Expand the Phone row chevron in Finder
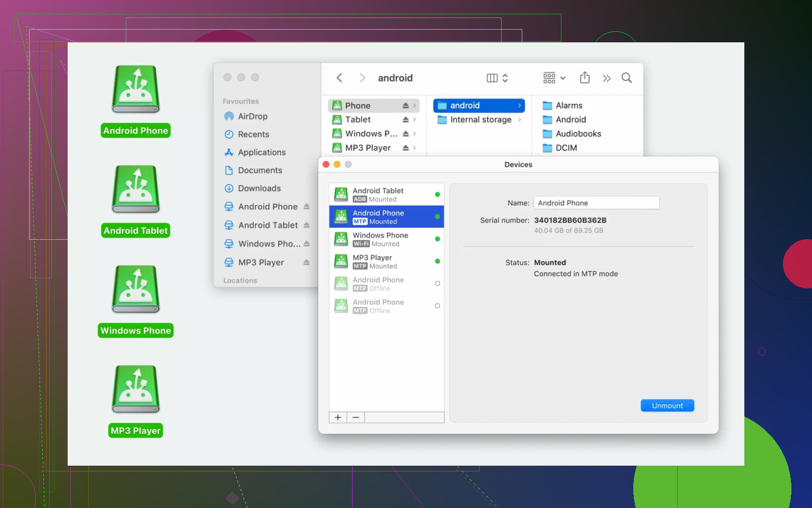 [414, 105]
